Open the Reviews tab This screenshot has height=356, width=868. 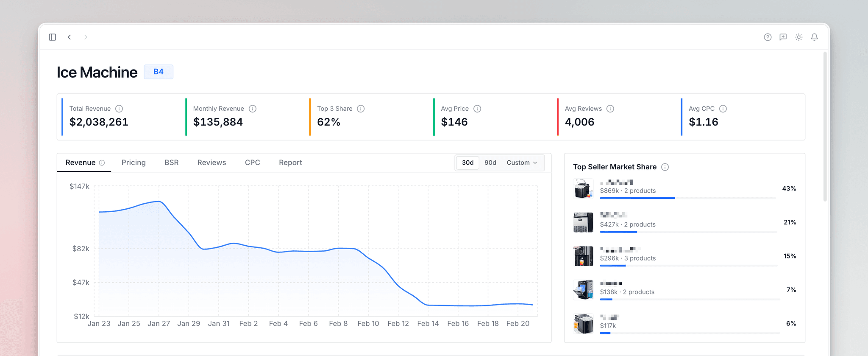point(211,163)
